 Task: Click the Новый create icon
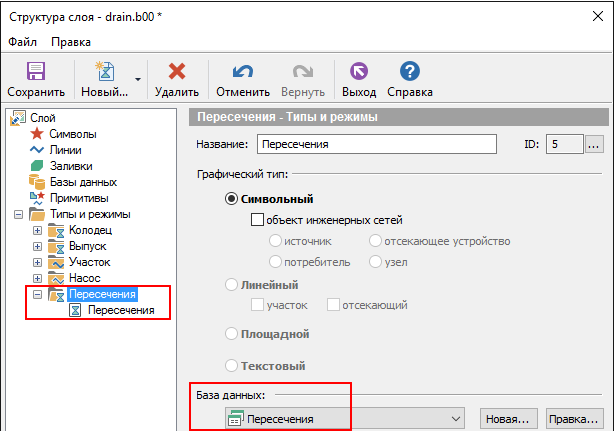pyautogui.click(x=103, y=73)
